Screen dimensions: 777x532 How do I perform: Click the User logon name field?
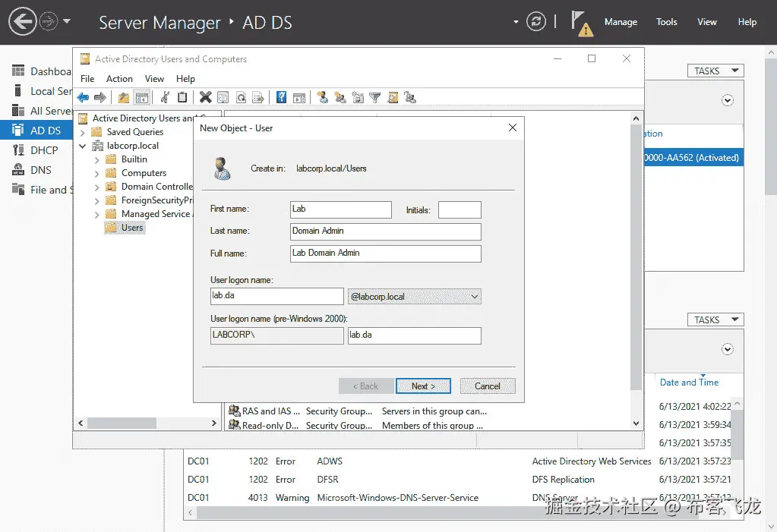(277, 296)
